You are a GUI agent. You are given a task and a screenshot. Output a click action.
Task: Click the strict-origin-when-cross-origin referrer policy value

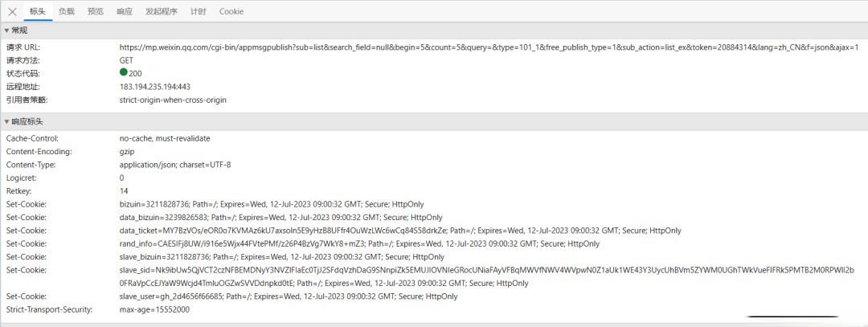(x=173, y=100)
